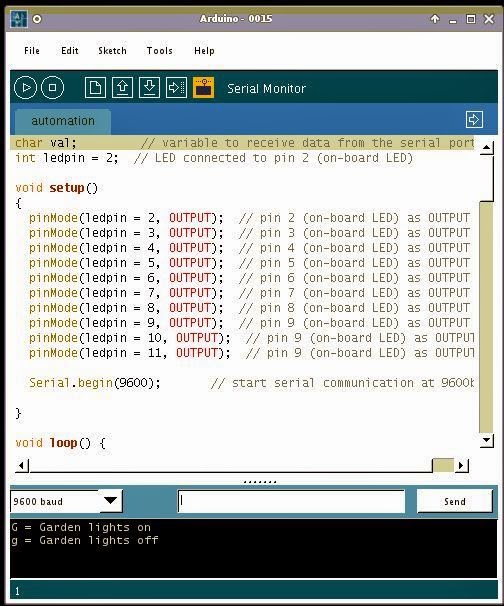Image resolution: width=504 pixels, height=606 pixels.
Task: Click the console resize dotted handle
Action: [x=260, y=482]
